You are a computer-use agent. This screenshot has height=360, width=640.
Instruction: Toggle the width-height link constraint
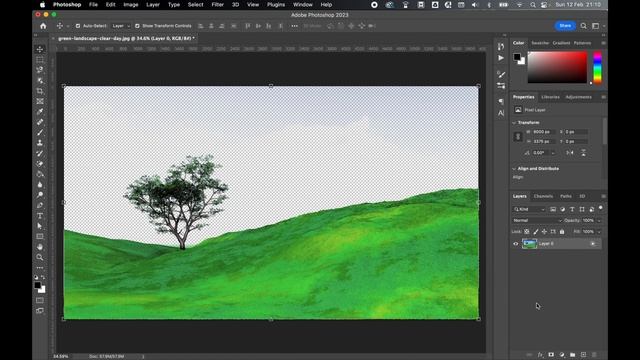coord(518,137)
